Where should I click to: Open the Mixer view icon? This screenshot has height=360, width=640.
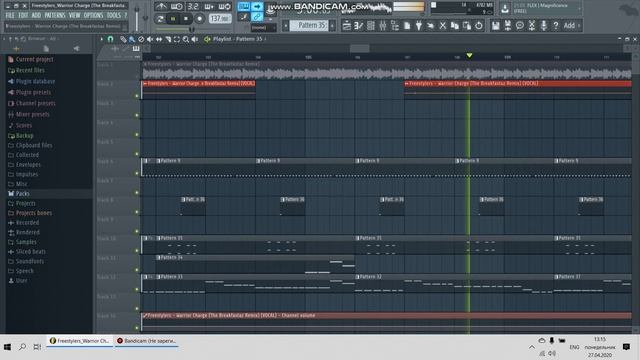coord(382,26)
